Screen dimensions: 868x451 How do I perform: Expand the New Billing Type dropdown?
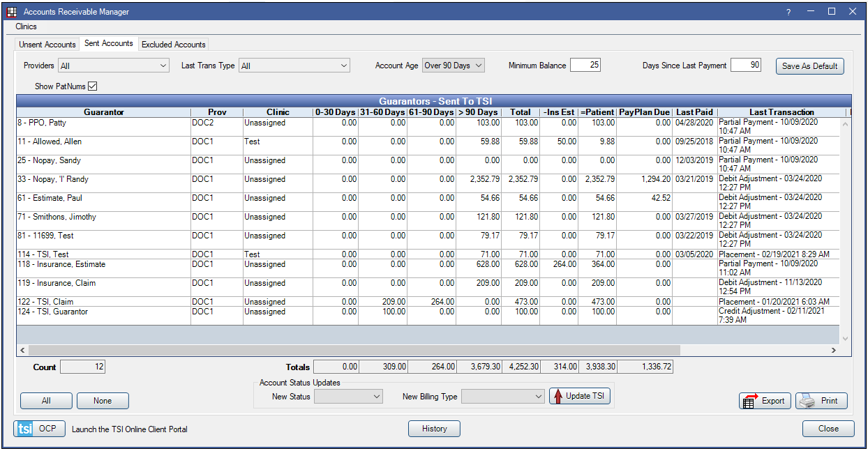pyautogui.click(x=502, y=397)
